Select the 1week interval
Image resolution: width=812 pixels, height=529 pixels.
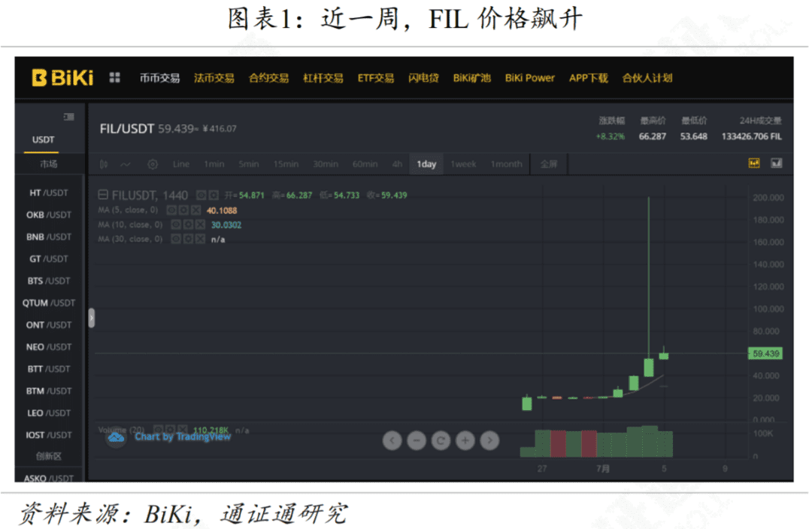point(463,164)
